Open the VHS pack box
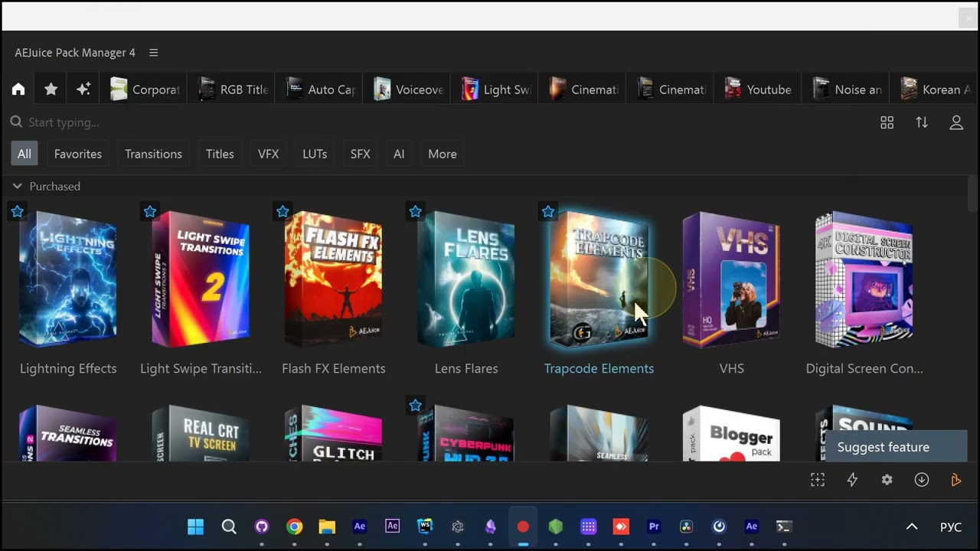 click(x=731, y=279)
